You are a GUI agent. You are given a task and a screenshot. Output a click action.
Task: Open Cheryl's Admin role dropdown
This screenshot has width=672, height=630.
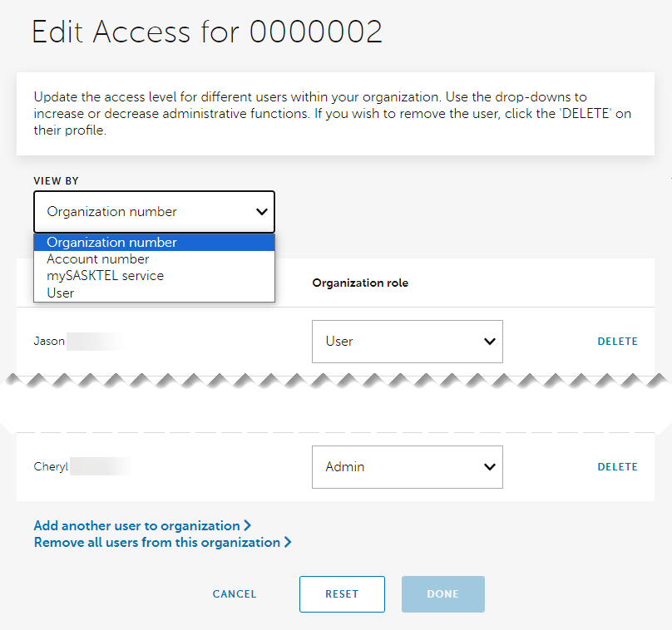coord(407,466)
